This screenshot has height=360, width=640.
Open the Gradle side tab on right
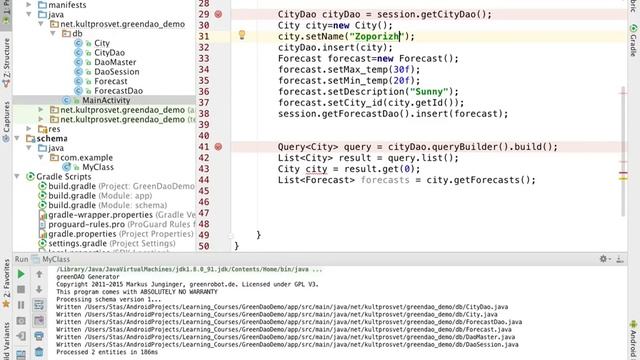pyautogui.click(x=633, y=41)
